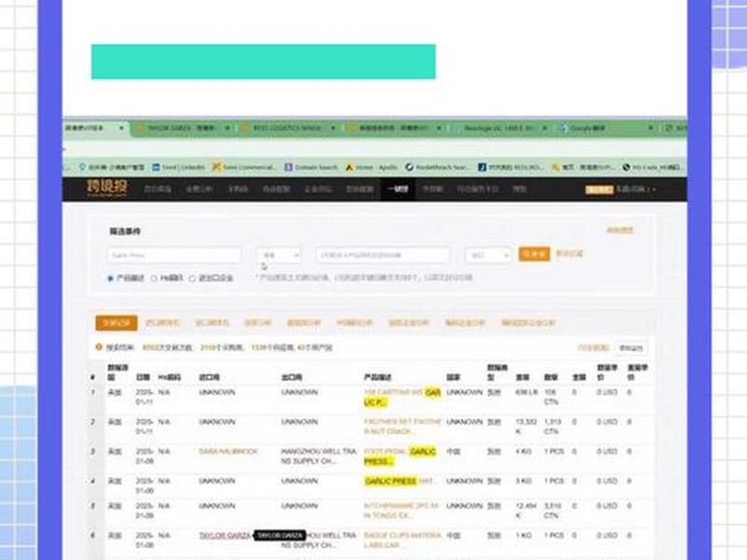Image resolution: width=747 pixels, height=560 pixels.
Task: Open the HS Code bookmark
Action: pos(652,167)
